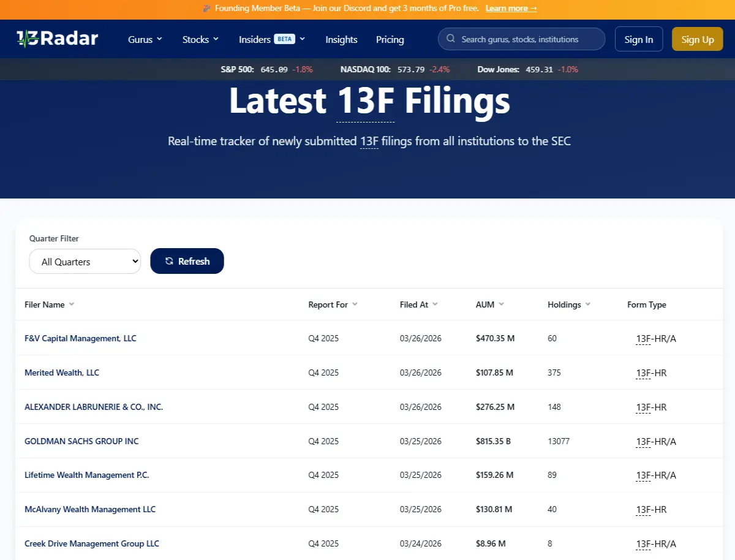This screenshot has width=735, height=560.
Task: Open McAlvany Wealth Management LLC filing
Action: (90, 509)
